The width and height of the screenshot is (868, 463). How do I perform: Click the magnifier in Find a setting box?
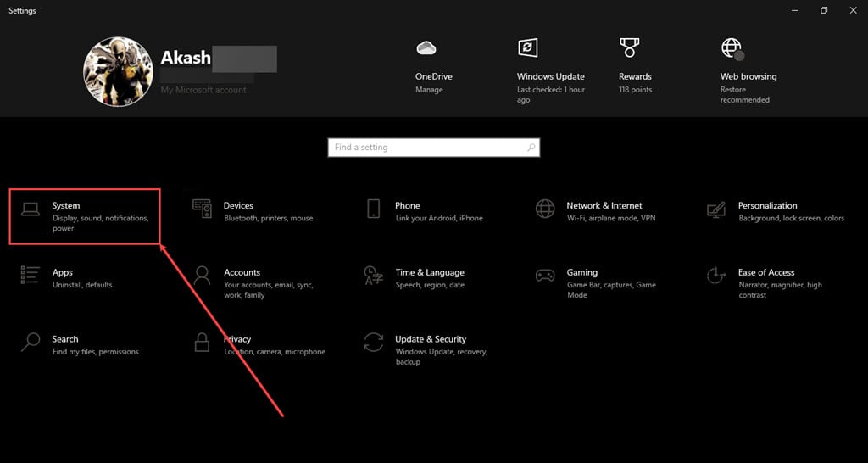point(531,148)
